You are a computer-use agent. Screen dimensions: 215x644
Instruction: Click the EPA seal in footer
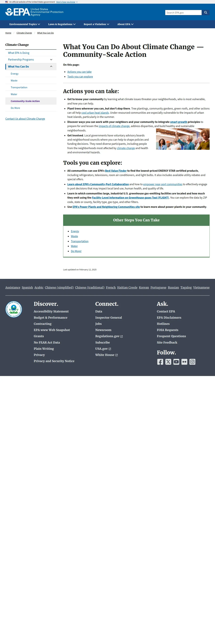tap(14, 309)
